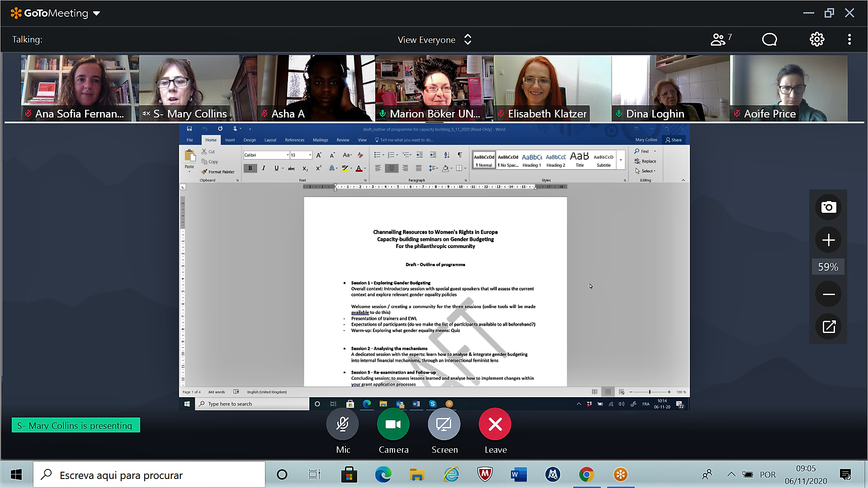Pop out the shared screen viewer
This screenshot has height=488, width=868.
pyautogui.click(x=828, y=327)
